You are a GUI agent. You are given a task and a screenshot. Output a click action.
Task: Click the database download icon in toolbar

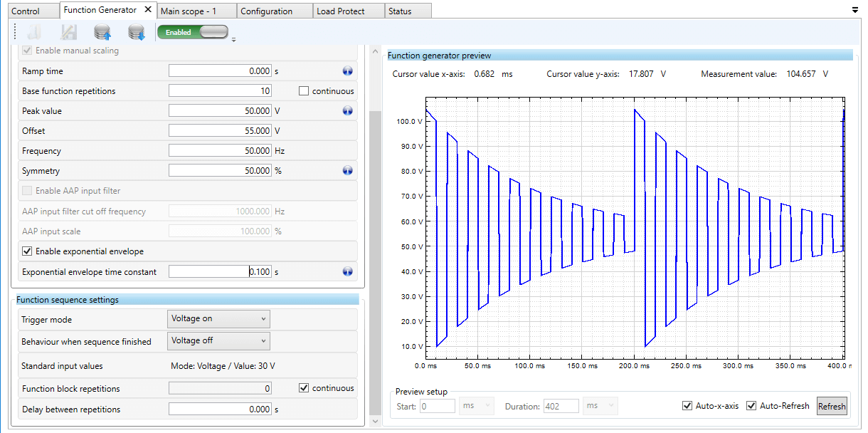[x=136, y=32]
